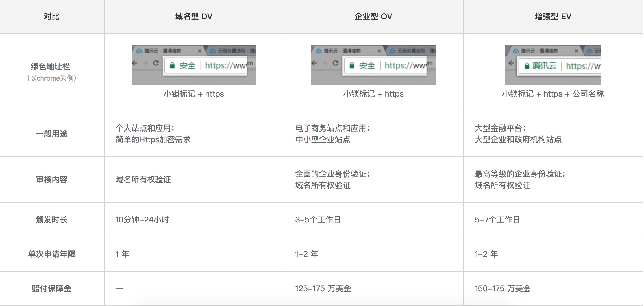Click the DV address bar screenshot thumbnail
Viewport: 644px width, 306px height.
(193, 65)
